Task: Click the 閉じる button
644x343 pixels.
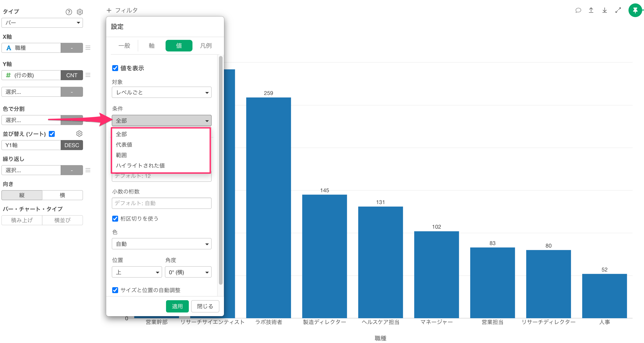Action: pyautogui.click(x=205, y=306)
